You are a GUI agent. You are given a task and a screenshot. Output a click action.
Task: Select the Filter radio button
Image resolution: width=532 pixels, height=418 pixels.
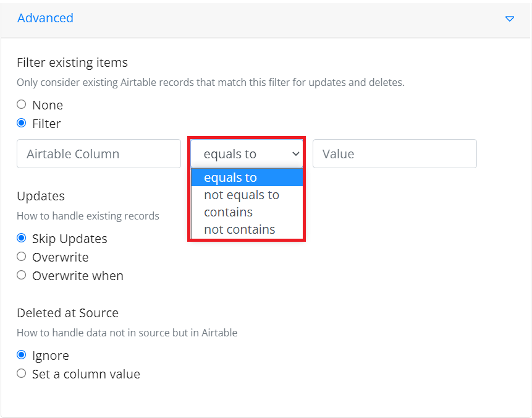pos(22,123)
